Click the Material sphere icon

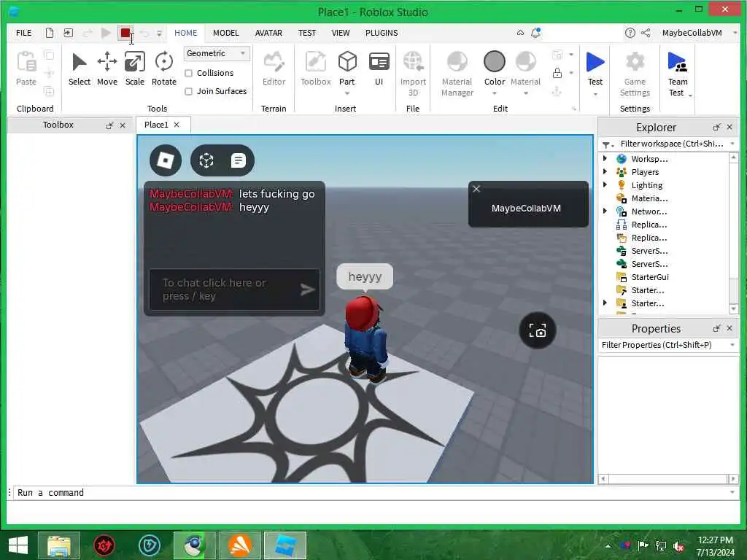coord(525,62)
